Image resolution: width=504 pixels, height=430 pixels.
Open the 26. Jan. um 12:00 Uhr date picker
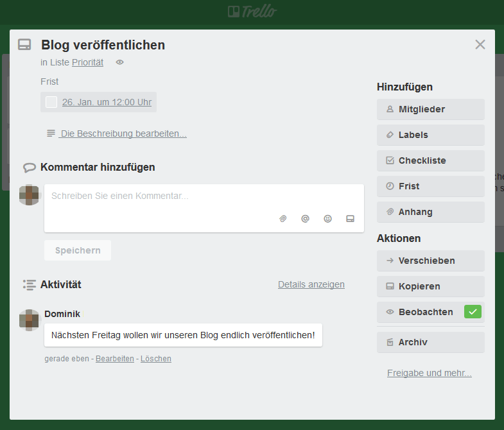[107, 102]
